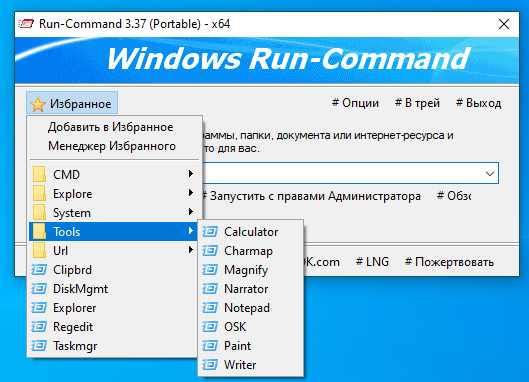Click the Tools submenu arrow
This screenshot has height=382, width=529.
point(191,230)
